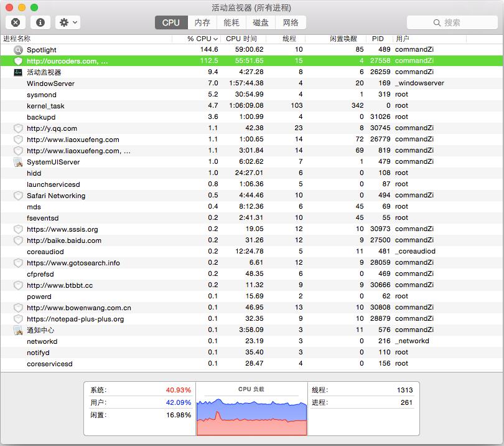
Task: Click shield icon beside http://www.btbbt.cc
Action: (x=18, y=285)
